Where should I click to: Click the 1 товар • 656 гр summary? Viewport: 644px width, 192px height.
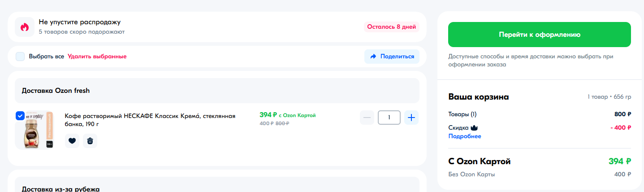click(x=609, y=97)
